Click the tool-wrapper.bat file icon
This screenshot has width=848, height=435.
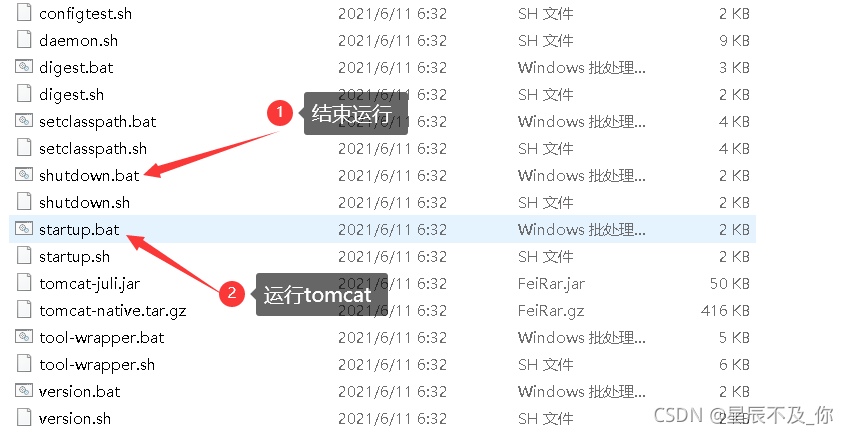pos(24,338)
